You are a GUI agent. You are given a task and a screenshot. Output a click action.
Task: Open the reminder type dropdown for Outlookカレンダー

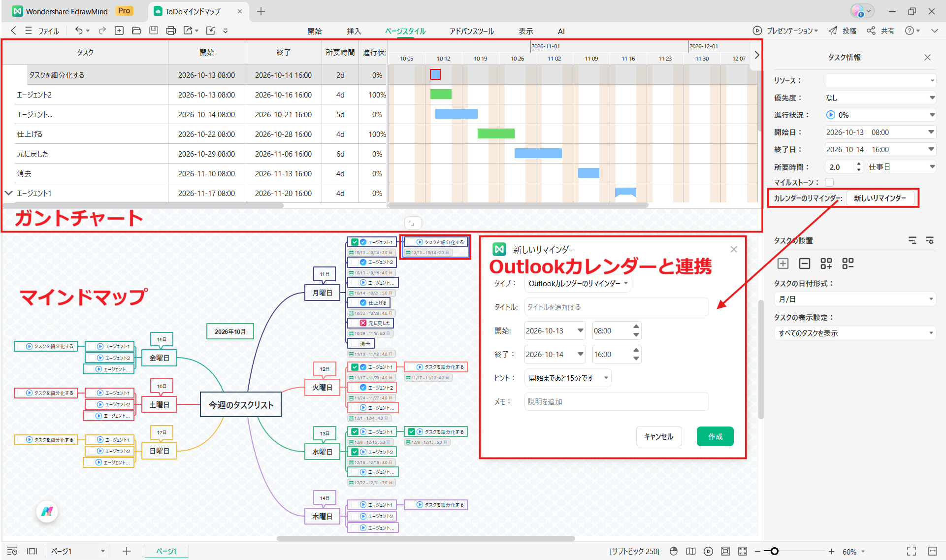point(577,283)
